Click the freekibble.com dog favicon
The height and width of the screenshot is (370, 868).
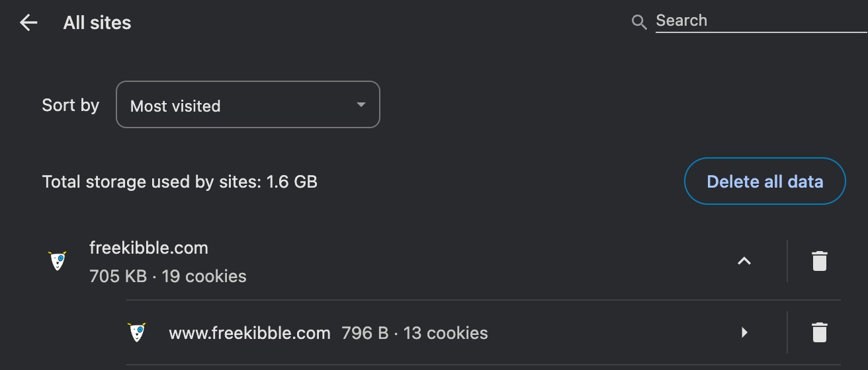(58, 261)
